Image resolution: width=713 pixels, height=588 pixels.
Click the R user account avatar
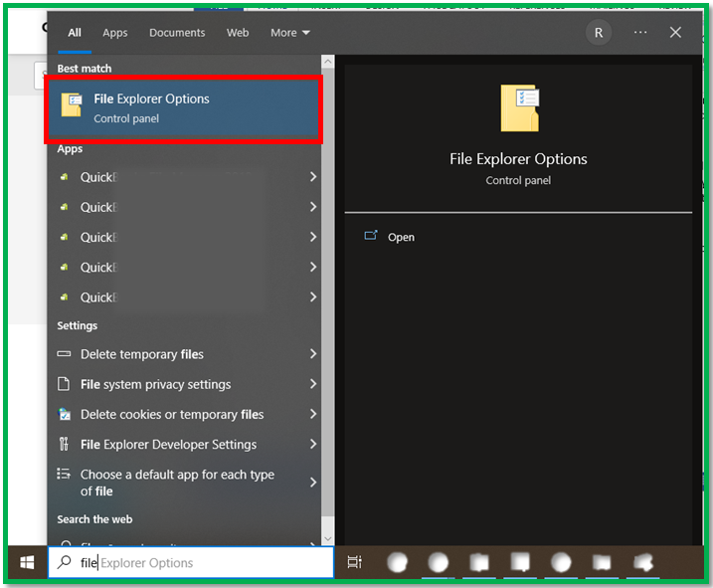[599, 33]
